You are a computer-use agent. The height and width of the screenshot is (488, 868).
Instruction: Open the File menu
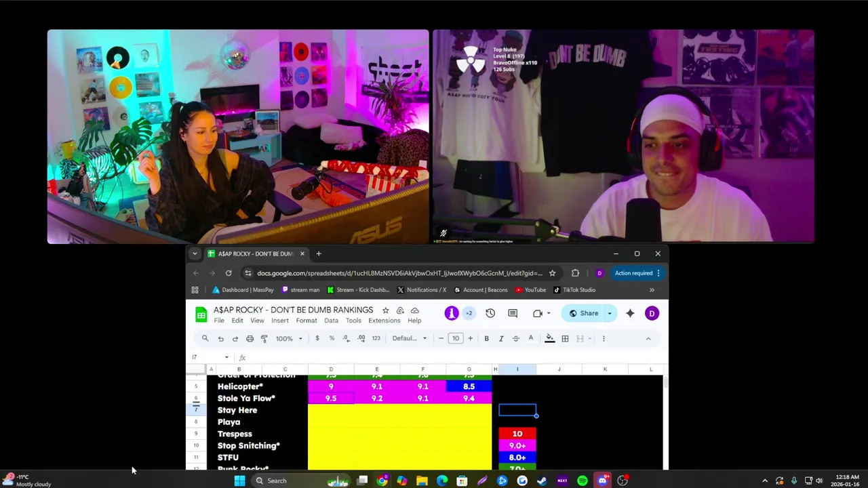click(x=219, y=321)
